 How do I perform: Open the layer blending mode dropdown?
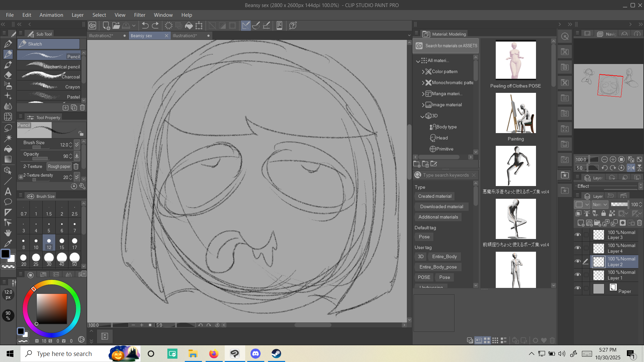600,204
